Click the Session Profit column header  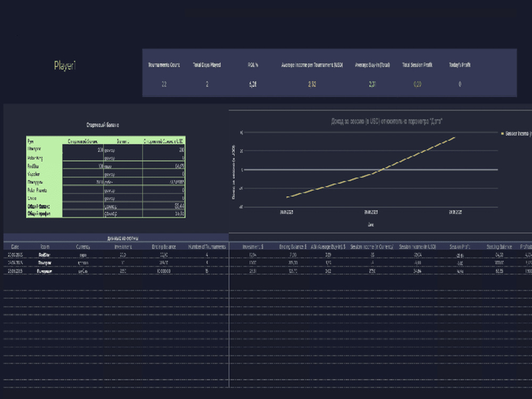coord(460,247)
